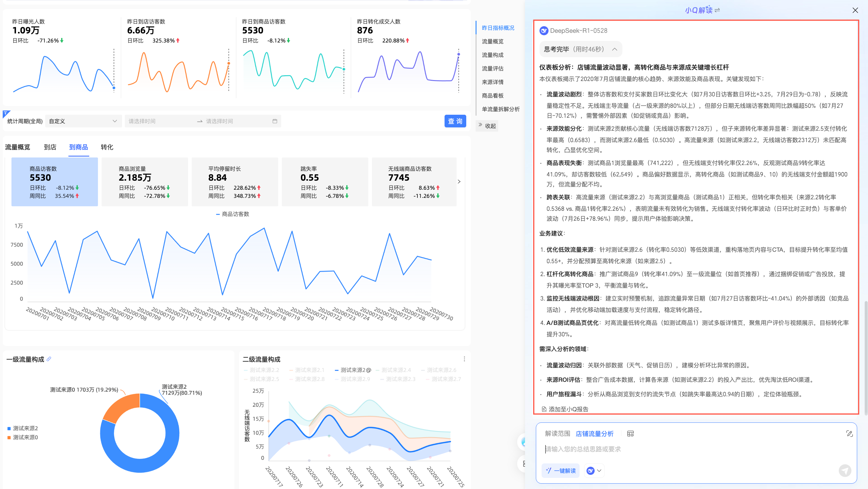Click the 昨日到商品访客数 KPI value 5530

(x=253, y=30)
